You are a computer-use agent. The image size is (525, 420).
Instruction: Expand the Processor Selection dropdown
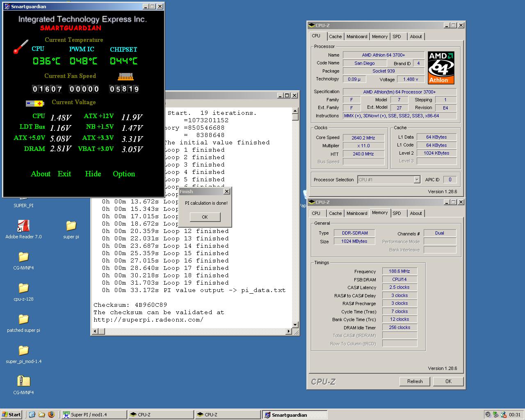pos(417,180)
